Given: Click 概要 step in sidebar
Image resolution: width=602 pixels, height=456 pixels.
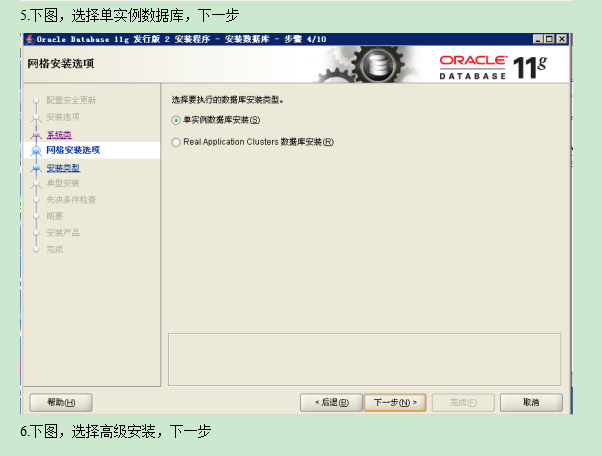Looking at the screenshot, I should pos(55,216).
